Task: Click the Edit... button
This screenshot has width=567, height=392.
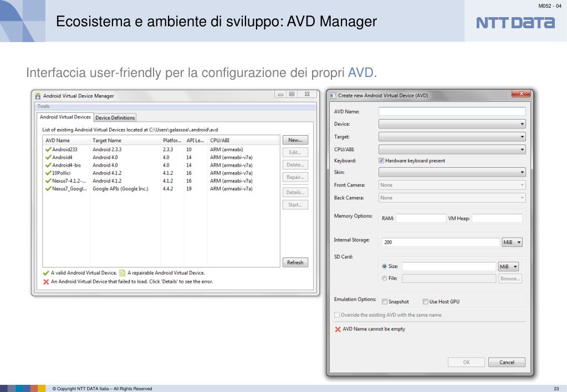Action: click(x=295, y=152)
